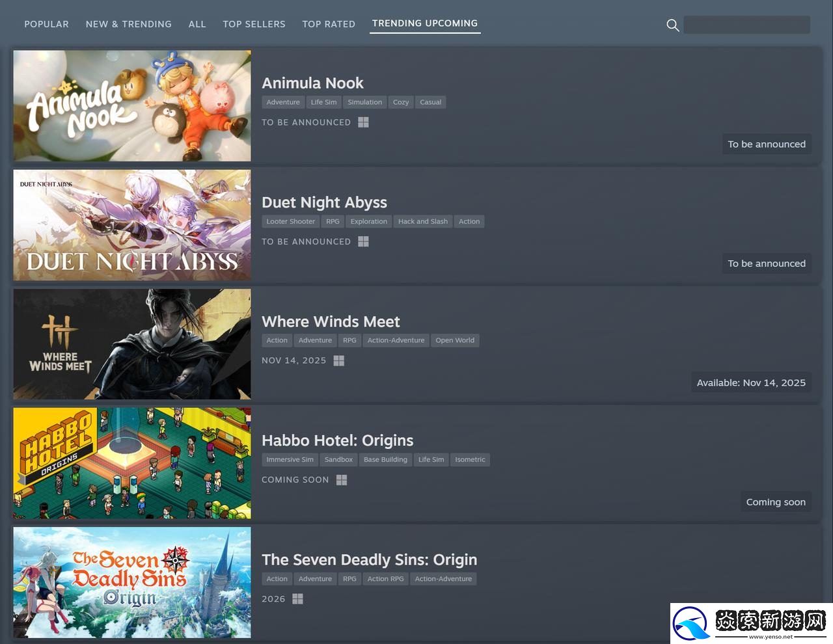Select the Top Sellers tab

pos(254,24)
